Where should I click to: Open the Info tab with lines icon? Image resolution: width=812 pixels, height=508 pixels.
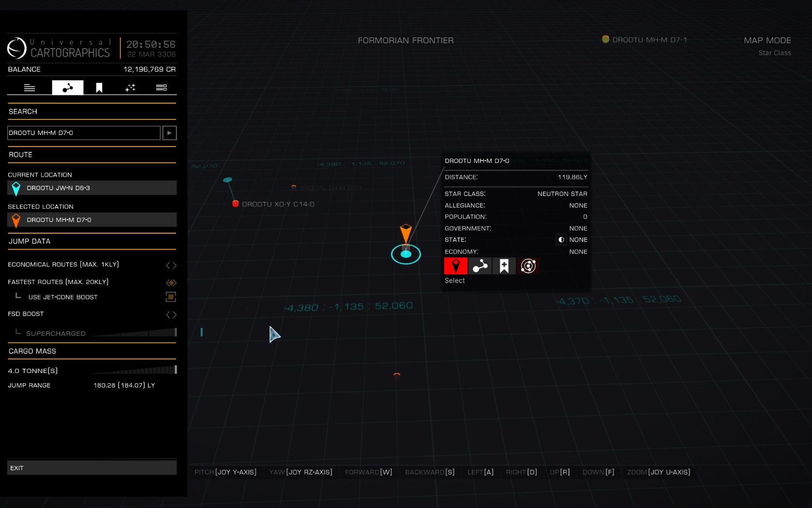29,88
